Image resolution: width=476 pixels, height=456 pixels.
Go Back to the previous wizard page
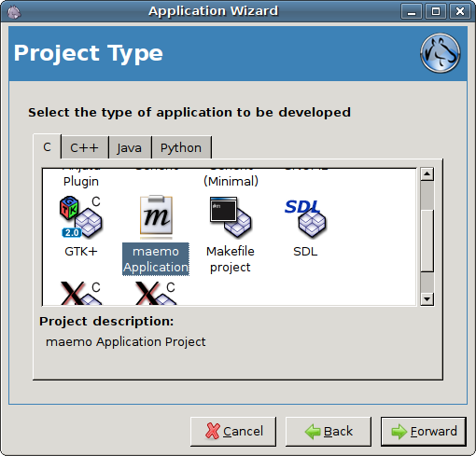click(x=329, y=432)
